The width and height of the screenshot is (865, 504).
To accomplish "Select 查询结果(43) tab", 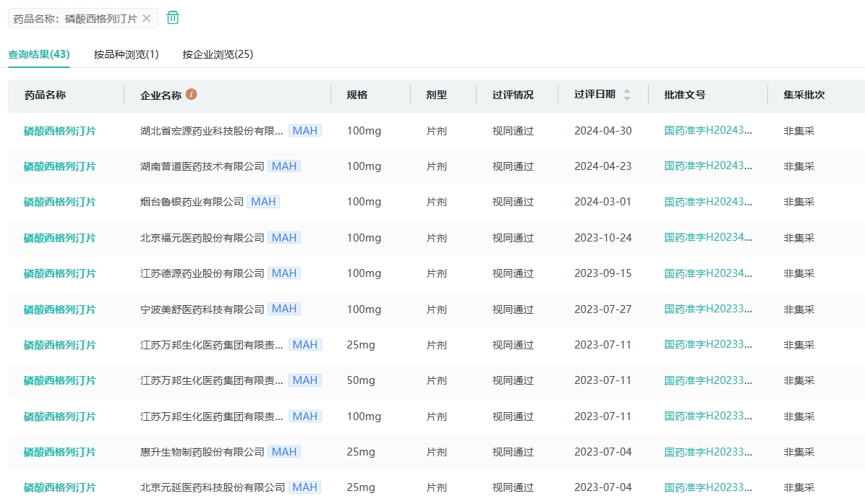I will coord(39,54).
